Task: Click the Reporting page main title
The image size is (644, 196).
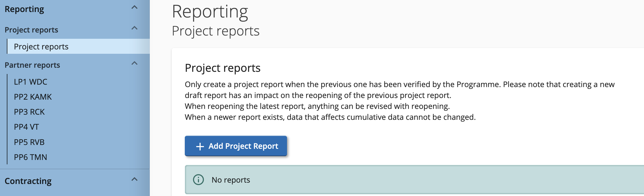Action: tap(210, 11)
